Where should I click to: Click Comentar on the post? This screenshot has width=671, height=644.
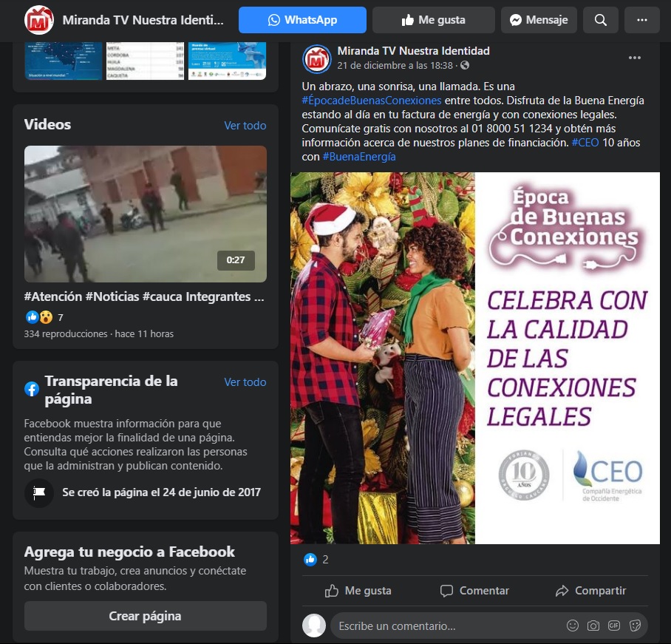click(x=474, y=591)
